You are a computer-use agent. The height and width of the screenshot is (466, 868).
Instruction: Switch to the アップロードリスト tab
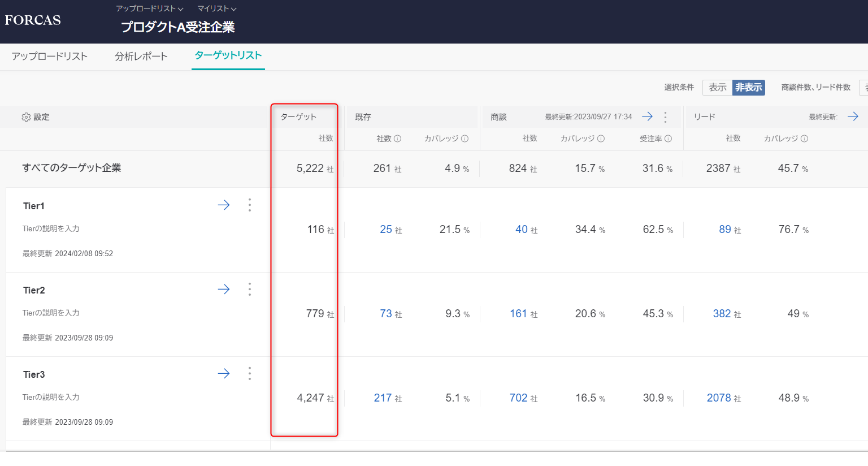(50, 57)
